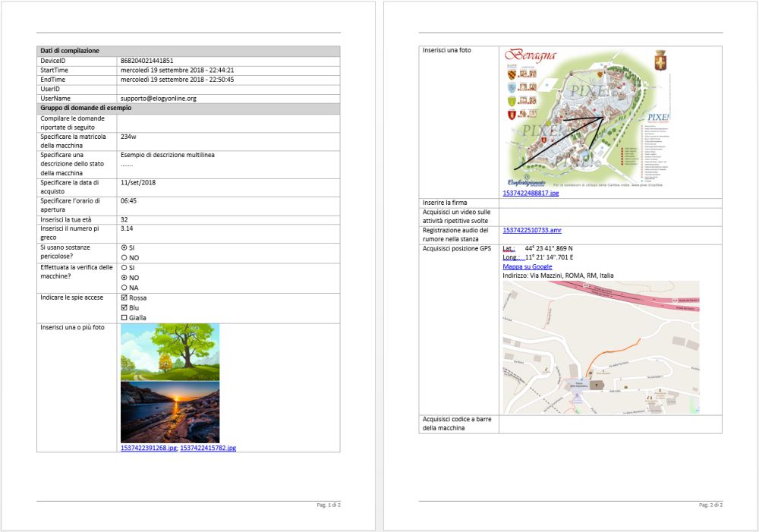Click the Pag. 1 di 2 footer
This screenshot has width=759, height=532.
[x=329, y=505]
